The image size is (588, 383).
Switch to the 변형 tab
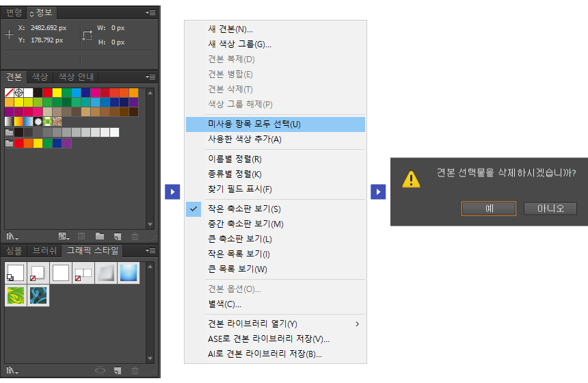pyautogui.click(x=14, y=13)
